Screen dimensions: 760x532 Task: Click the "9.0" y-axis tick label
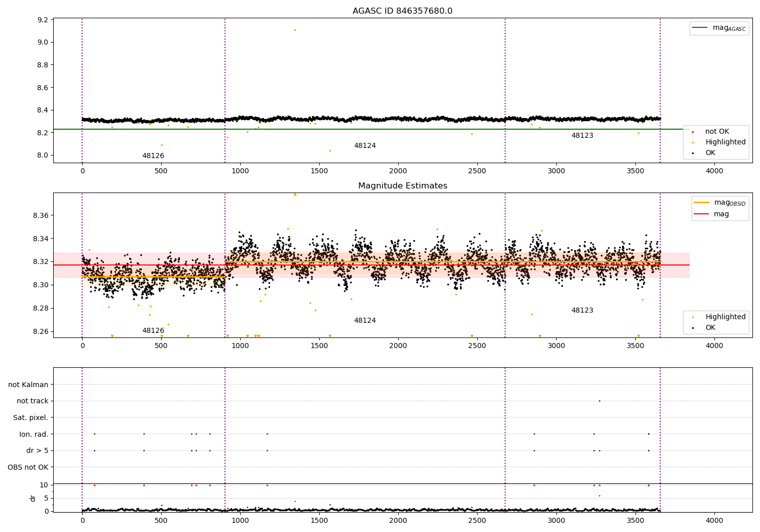43,42
